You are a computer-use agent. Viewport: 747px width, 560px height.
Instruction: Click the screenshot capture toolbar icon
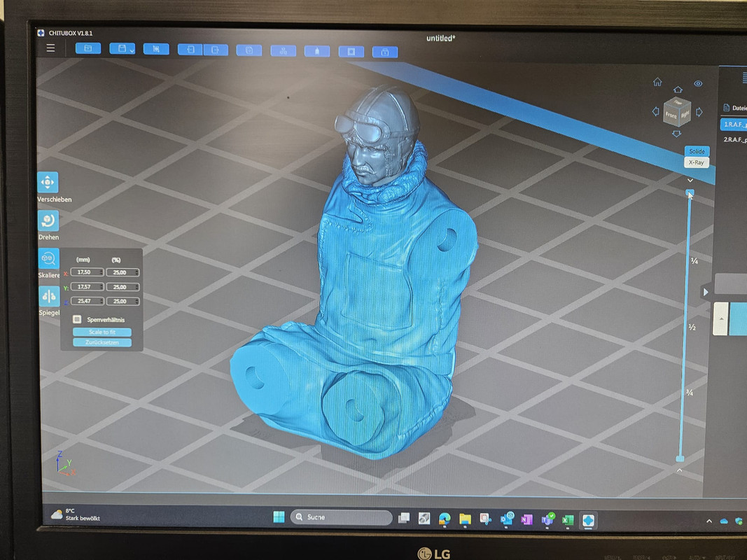click(156, 49)
